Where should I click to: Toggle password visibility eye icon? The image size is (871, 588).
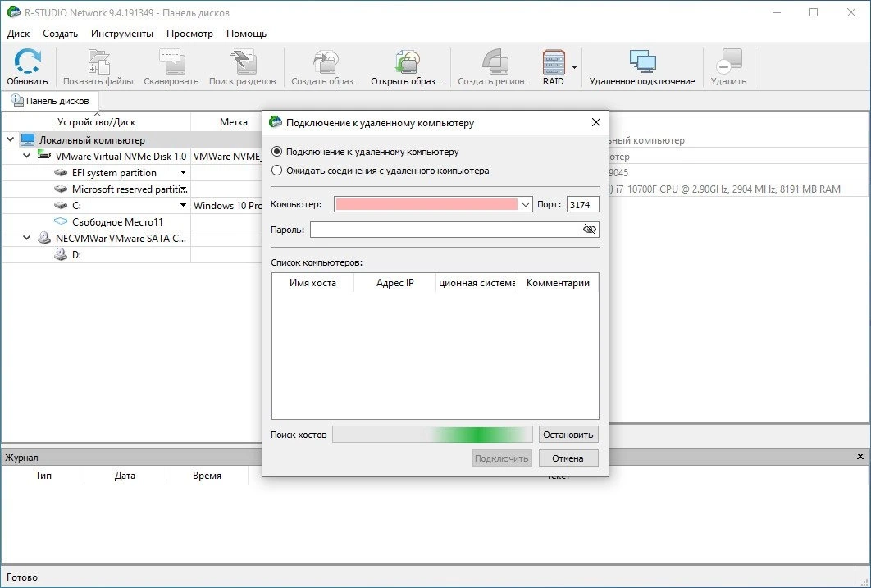coord(590,230)
